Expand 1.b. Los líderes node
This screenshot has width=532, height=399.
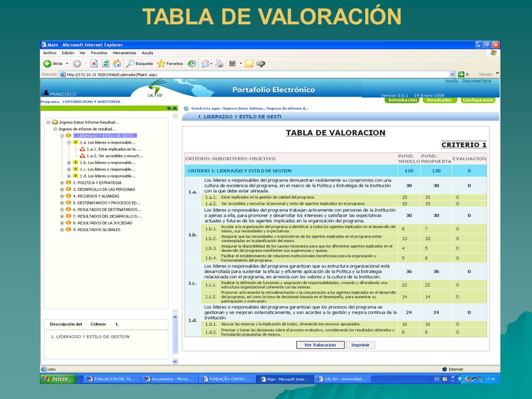(x=69, y=162)
